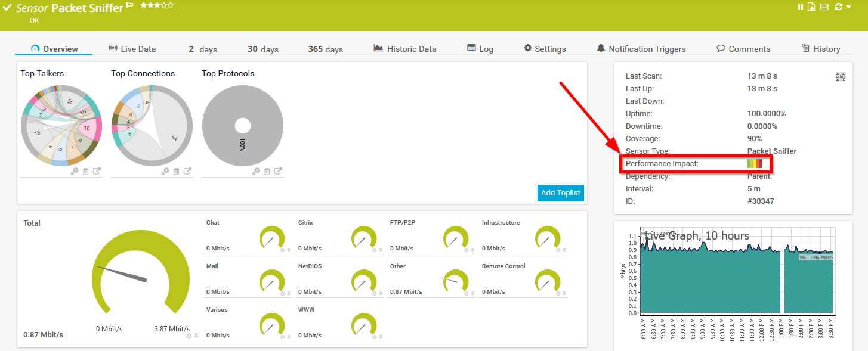868x351 pixels.
Task: Delete the Top Talkers toplist
Action: pyautogui.click(x=85, y=172)
